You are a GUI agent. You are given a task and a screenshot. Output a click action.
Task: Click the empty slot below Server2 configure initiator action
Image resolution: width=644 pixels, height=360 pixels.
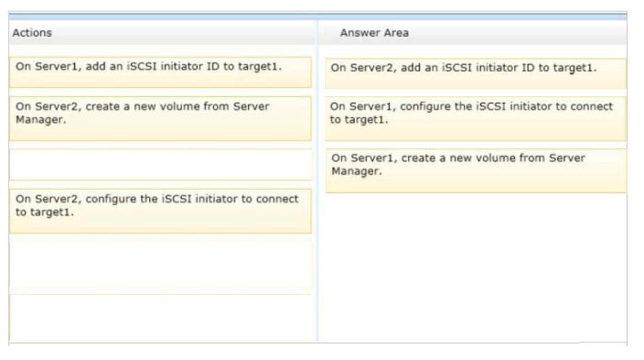coord(160,264)
